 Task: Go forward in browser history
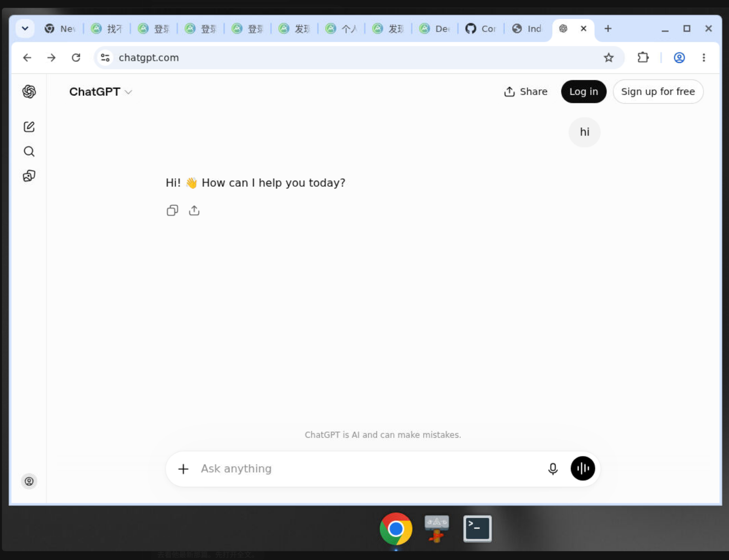[x=51, y=58]
